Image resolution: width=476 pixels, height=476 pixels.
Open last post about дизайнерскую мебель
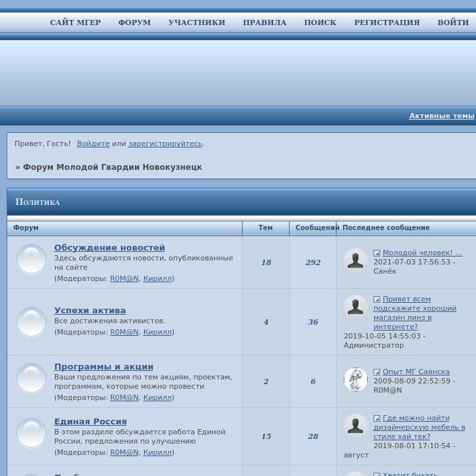[x=419, y=428]
